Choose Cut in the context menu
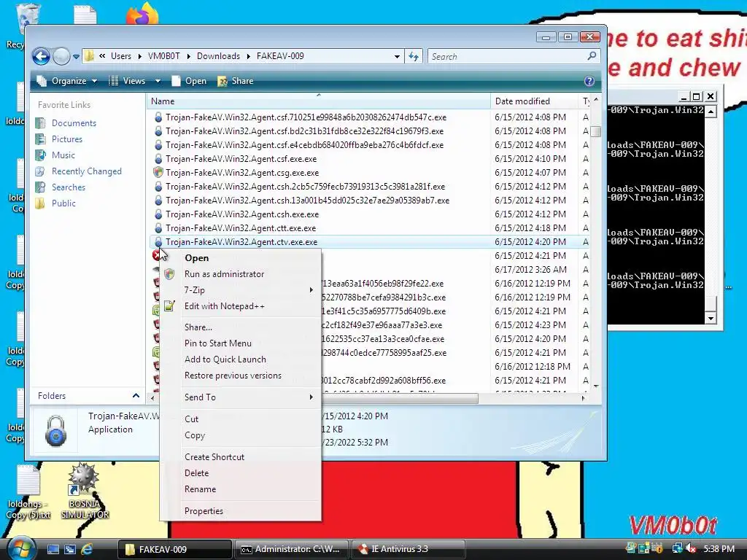This screenshot has height=560, width=747. (241, 419)
